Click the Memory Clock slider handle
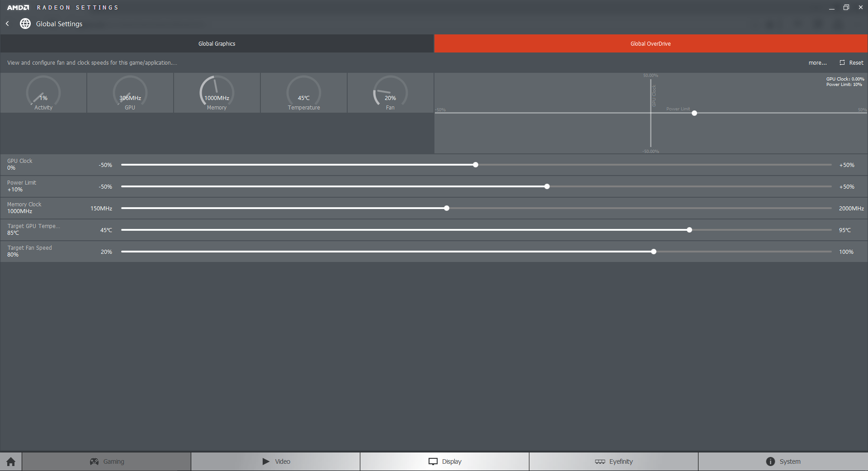The height and width of the screenshot is (471, 868). [447, 208]
